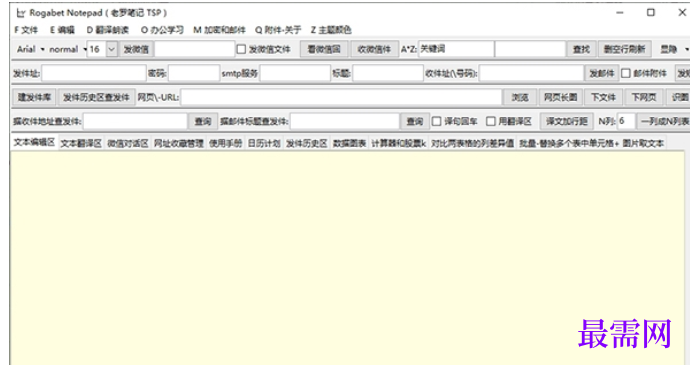Focus the 发件址 sender address field
The image size is (690, 365).
94,74
